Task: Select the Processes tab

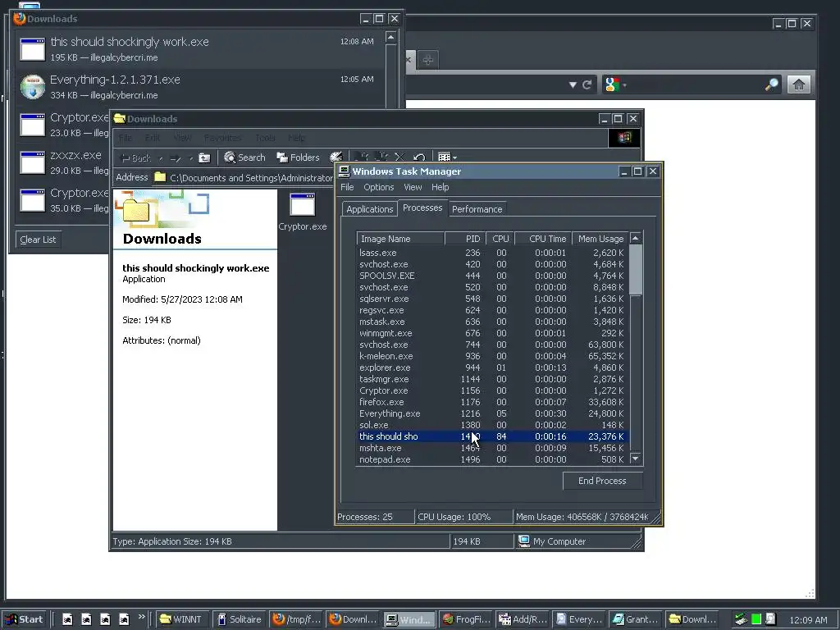Action: click(x=422, y=208)
